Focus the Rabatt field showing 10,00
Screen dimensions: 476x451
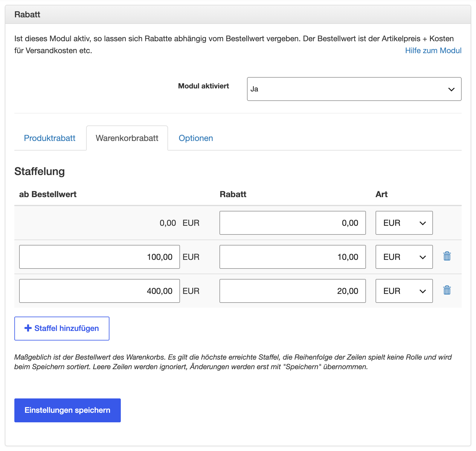[293, 257]
